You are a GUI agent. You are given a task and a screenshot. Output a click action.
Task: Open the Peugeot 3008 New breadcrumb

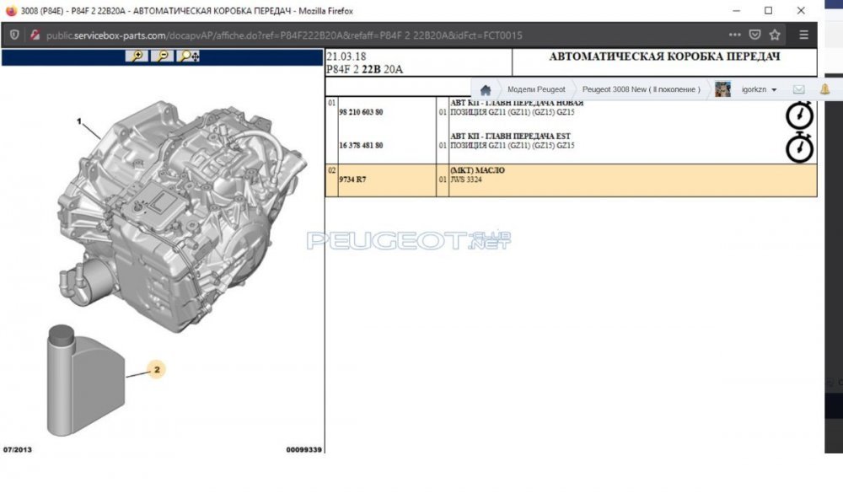click(641, 89)
